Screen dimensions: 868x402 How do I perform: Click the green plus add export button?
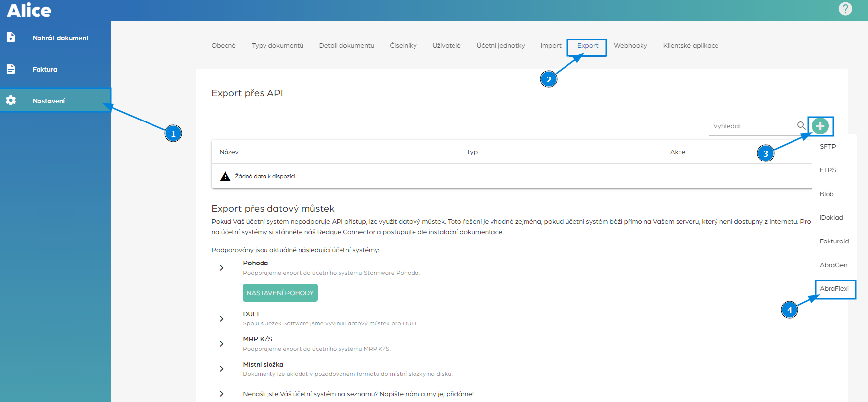[820, 126]
